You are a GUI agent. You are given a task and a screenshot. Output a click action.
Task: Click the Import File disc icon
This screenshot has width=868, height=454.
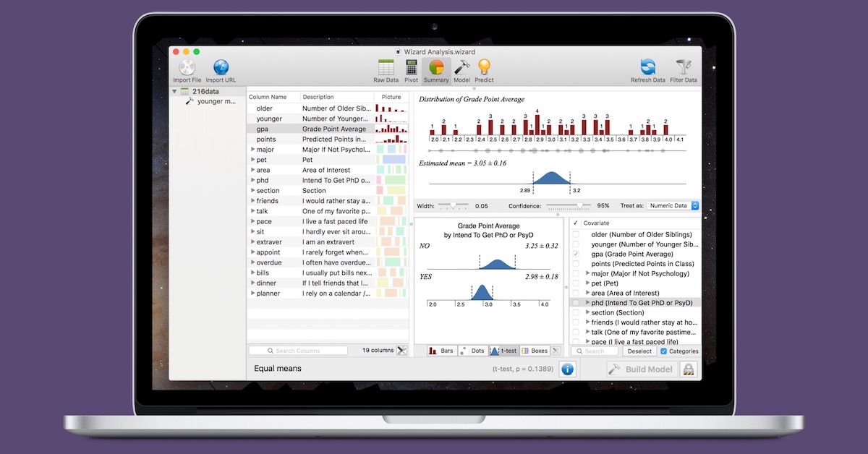click(x=187, y=68)
